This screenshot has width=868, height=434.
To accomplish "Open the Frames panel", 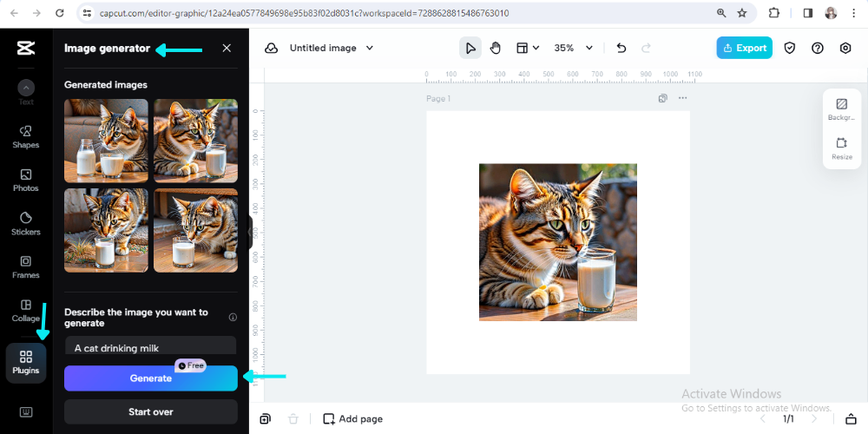I will click(x=26, y=266).
